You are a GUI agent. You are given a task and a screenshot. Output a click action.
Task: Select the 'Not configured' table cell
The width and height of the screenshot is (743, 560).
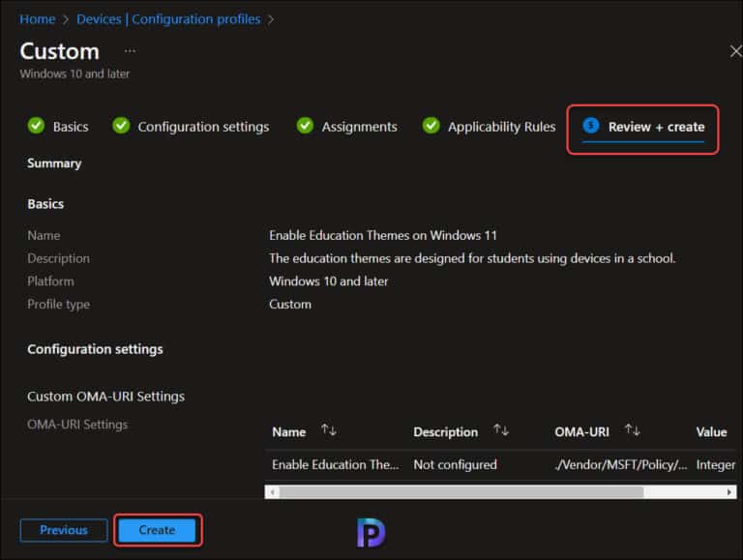point(455,465)
